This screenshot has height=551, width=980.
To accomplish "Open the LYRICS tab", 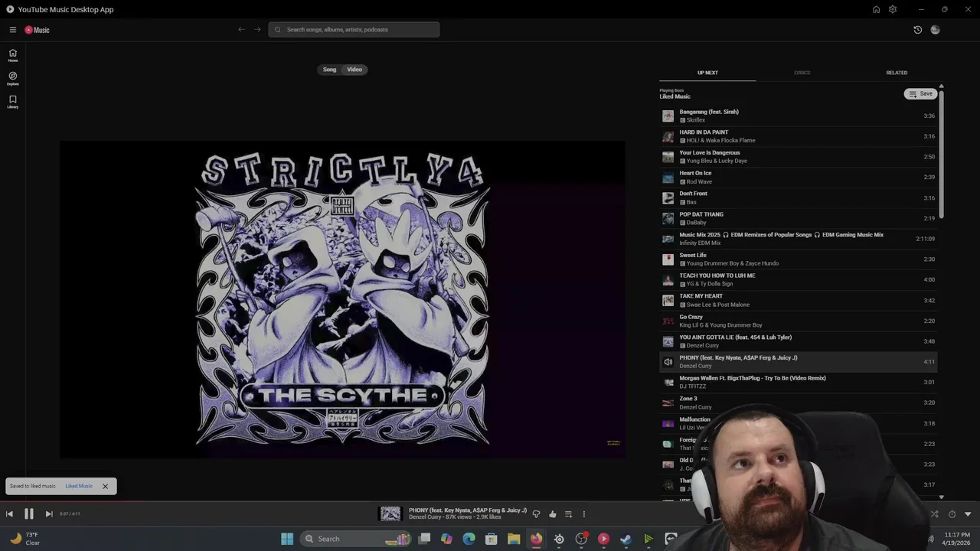I will [x=802, y=73].
